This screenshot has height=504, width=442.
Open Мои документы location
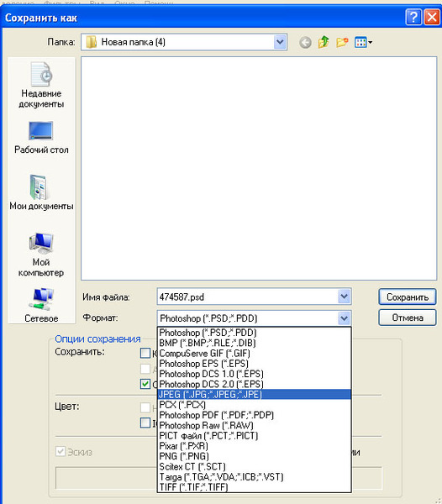(x=41, y=192)
